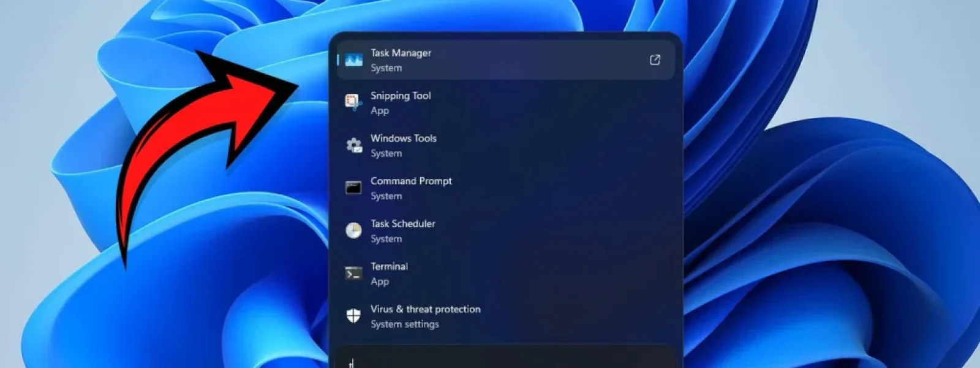
Task: Click the Windows Tools gear icon
Action: pyautogui.click(x=353, y=145)
